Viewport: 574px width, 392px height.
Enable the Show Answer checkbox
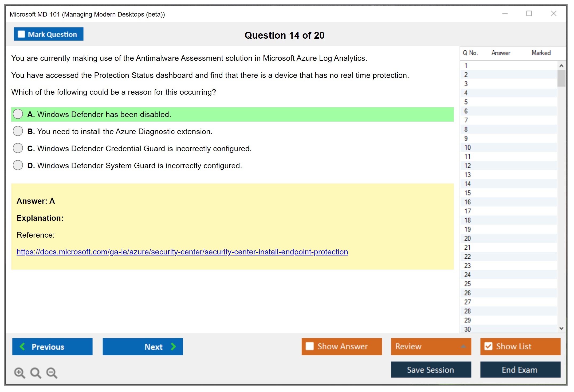pyautogui.click(x=310, y=346)
